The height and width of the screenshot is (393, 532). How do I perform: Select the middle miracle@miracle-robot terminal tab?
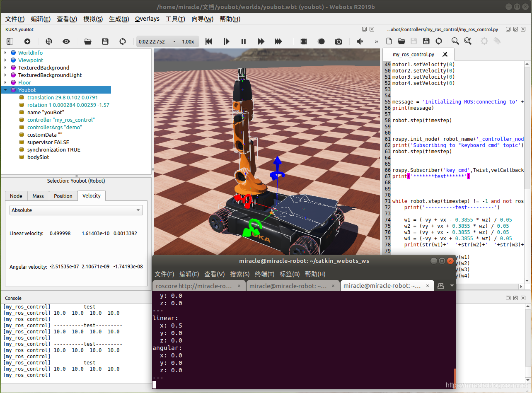pos(293,286)
